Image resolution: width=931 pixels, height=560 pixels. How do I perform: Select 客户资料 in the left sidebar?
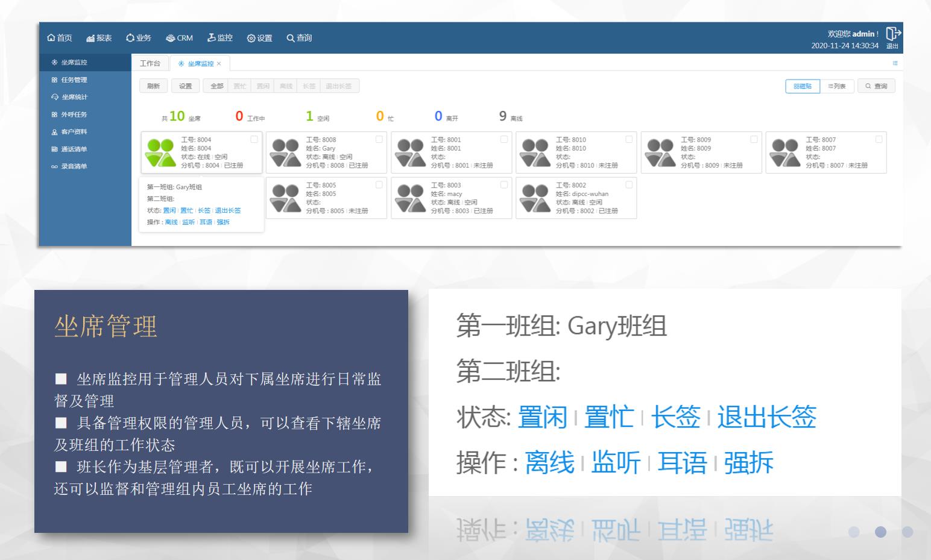tap(85, 131)
